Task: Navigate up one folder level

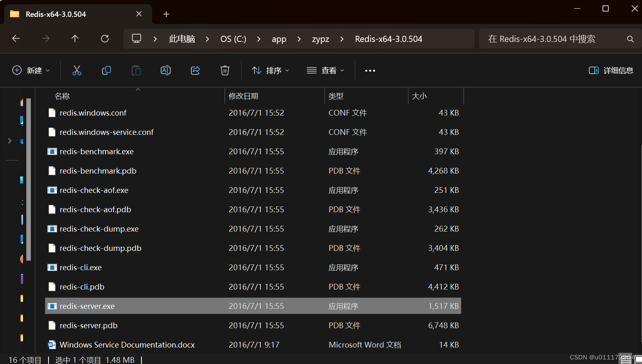Action: pyautogui.click(x=75, y=38)
